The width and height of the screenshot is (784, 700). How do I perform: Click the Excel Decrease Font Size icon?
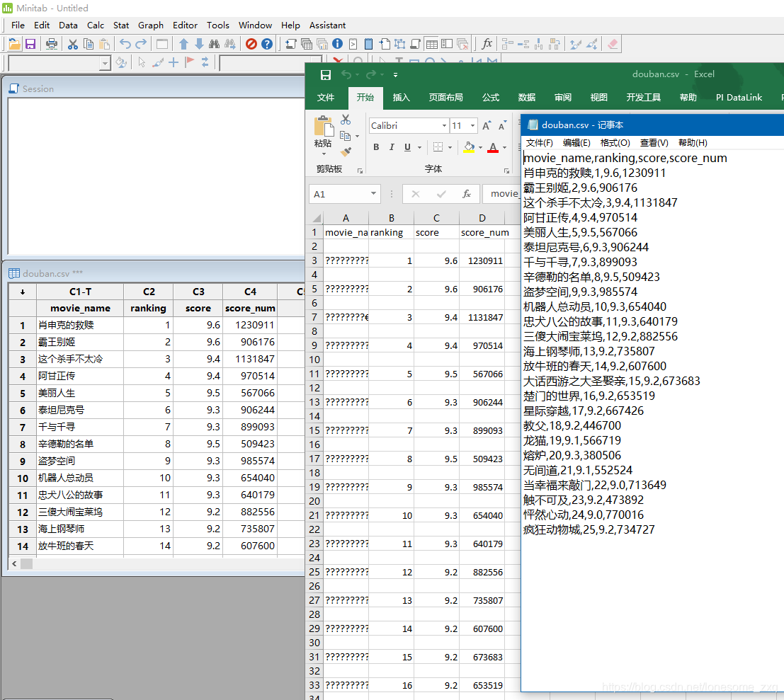click(503, 125)
